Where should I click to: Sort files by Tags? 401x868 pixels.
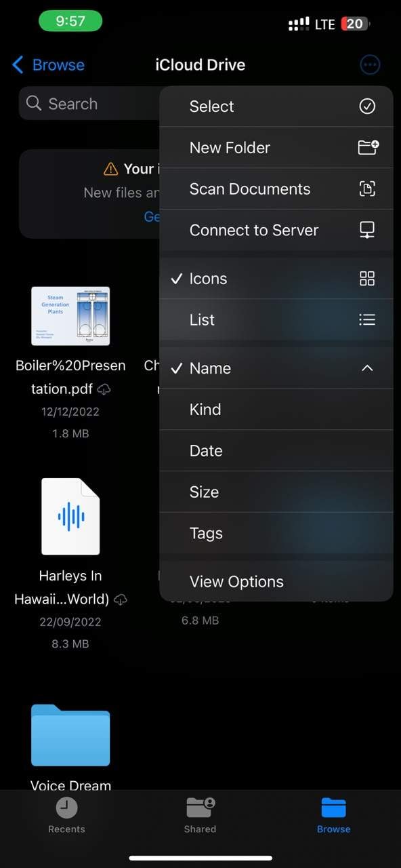[276, 534]
